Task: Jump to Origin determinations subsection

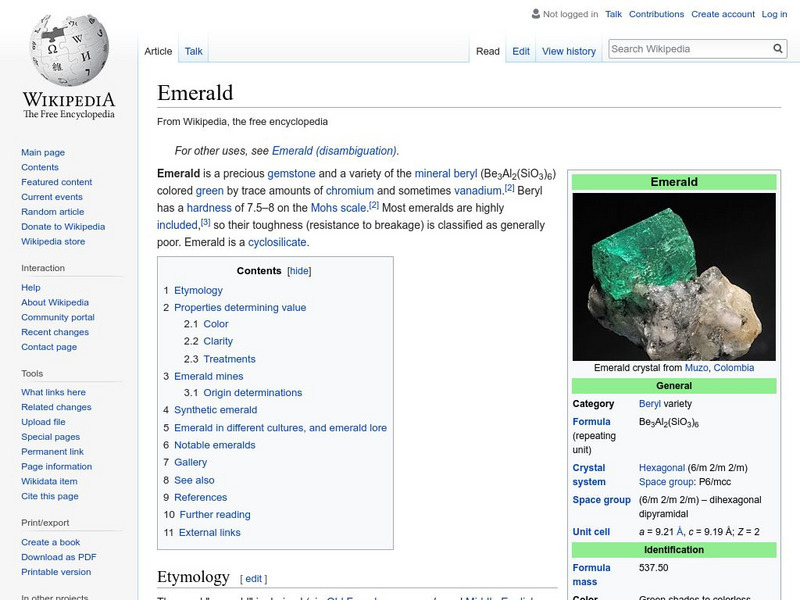Action: coord(253,393)
